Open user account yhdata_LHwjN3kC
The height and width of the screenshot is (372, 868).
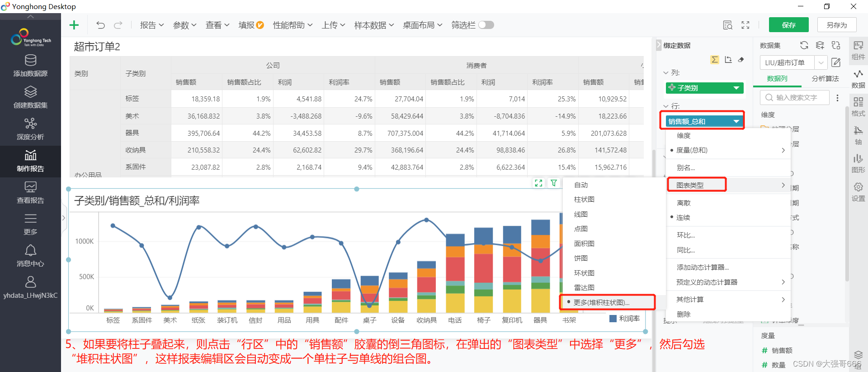(30, 288)
